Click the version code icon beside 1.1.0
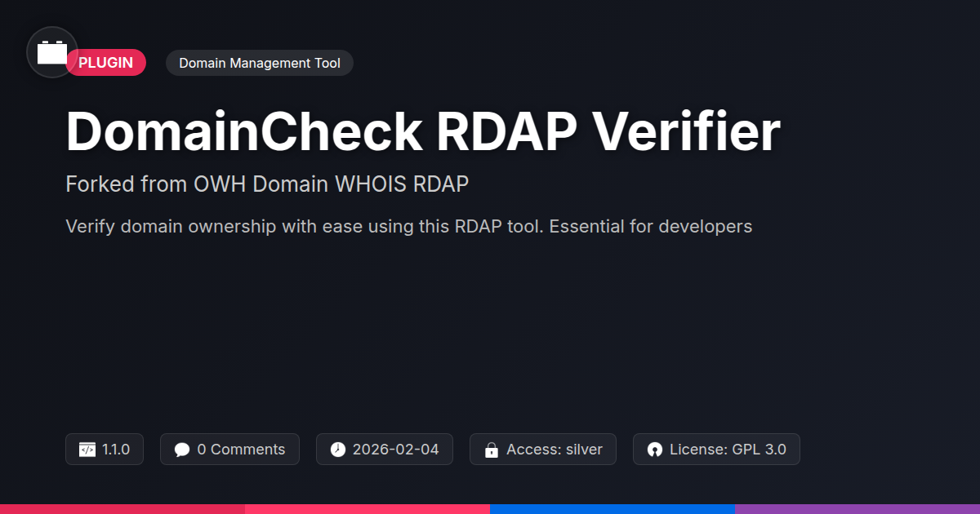Image resolution: width=980 pixels, height=514 pixels. 87,450
